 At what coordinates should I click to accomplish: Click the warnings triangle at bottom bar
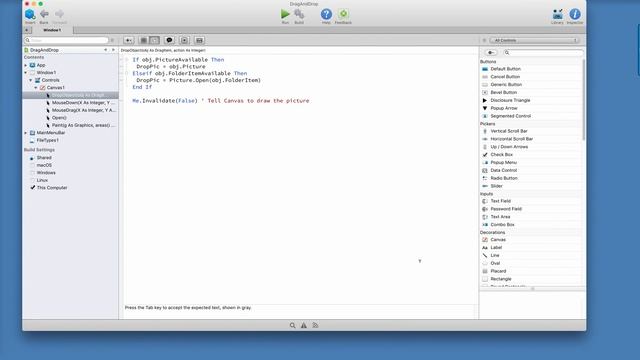pyautogui.click(x=304, y=325)
